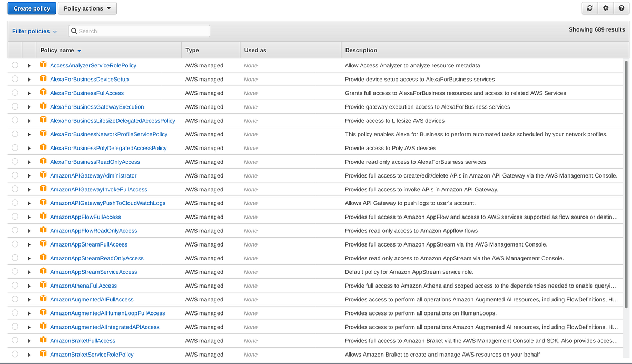Click the AlexaForBusinessFullAccess policy icon
Screen dimensions: 632x364
point(43,92)
